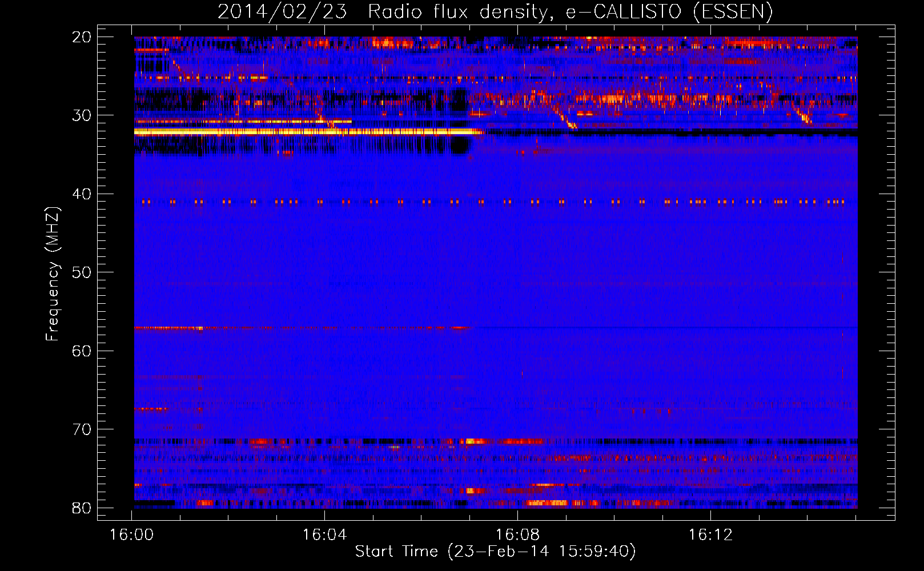This screenshot has height=571, width=924.
Task: Select the 'e-CALLISTO (ESSEN)' text in the title
Action: [x=669, y=11]
